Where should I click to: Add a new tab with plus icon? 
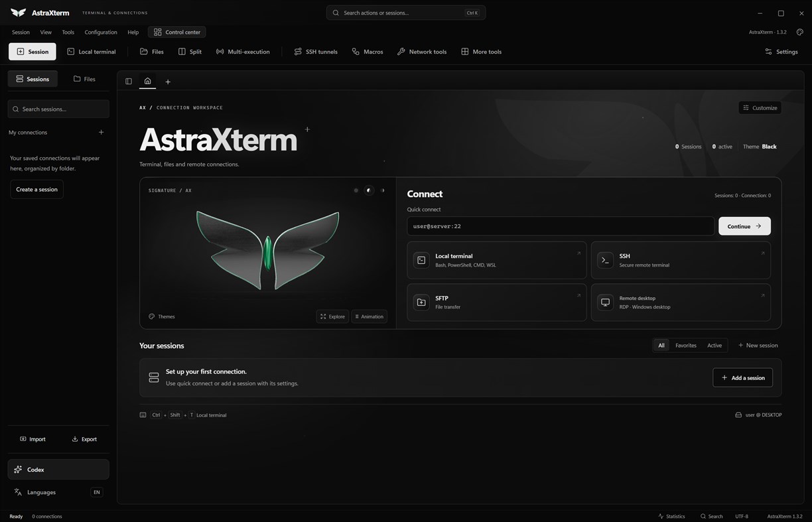tap(168, 82)
